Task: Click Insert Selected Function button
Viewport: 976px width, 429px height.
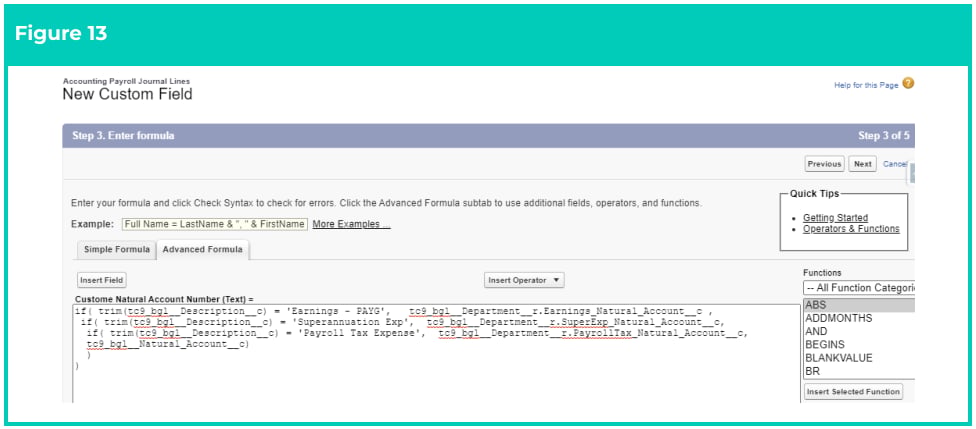Action: 853,392
